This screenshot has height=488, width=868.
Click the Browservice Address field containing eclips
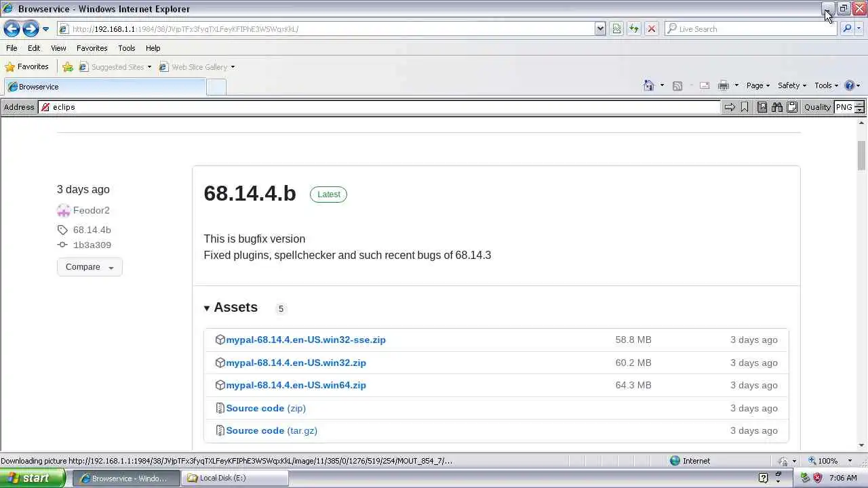379,107
